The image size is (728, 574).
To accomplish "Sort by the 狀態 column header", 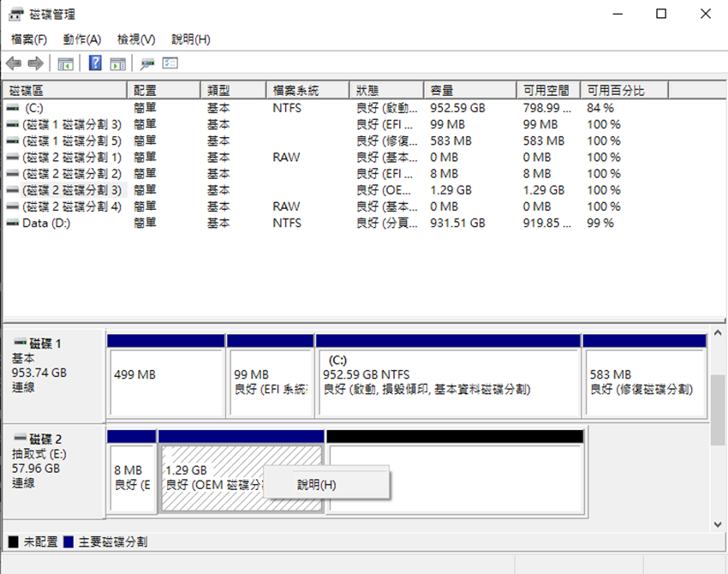I will pyautogui.click(x=387, y=90).
